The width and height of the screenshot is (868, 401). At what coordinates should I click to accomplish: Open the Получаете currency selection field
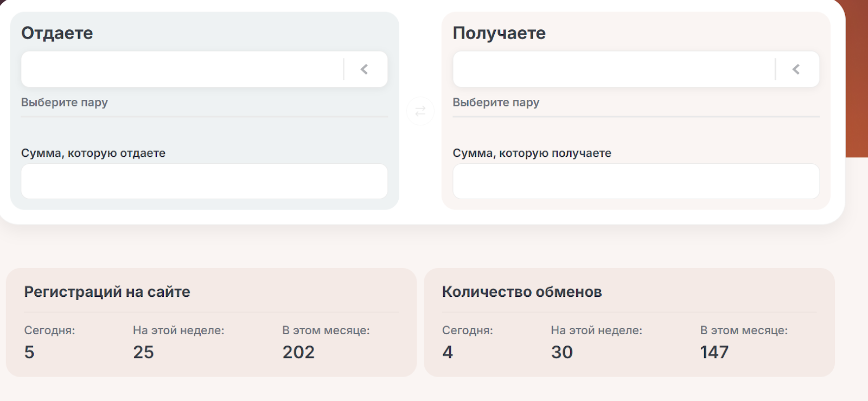coord(613,69)
